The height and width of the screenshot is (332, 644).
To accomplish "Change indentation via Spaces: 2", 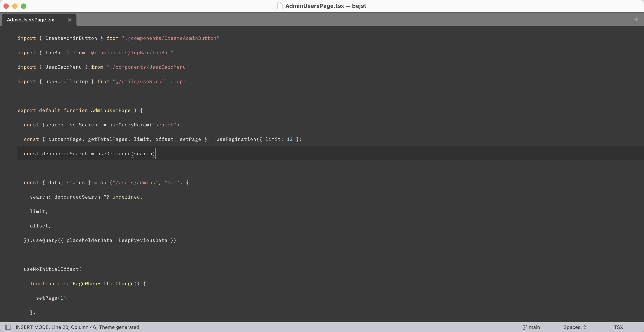I will 575,327.
